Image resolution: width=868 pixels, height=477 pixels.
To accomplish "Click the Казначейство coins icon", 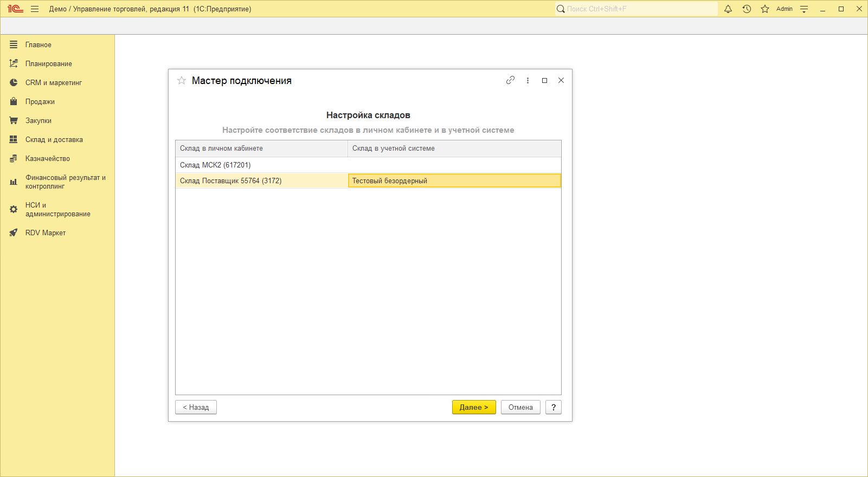I will click(x=14, y=158).
